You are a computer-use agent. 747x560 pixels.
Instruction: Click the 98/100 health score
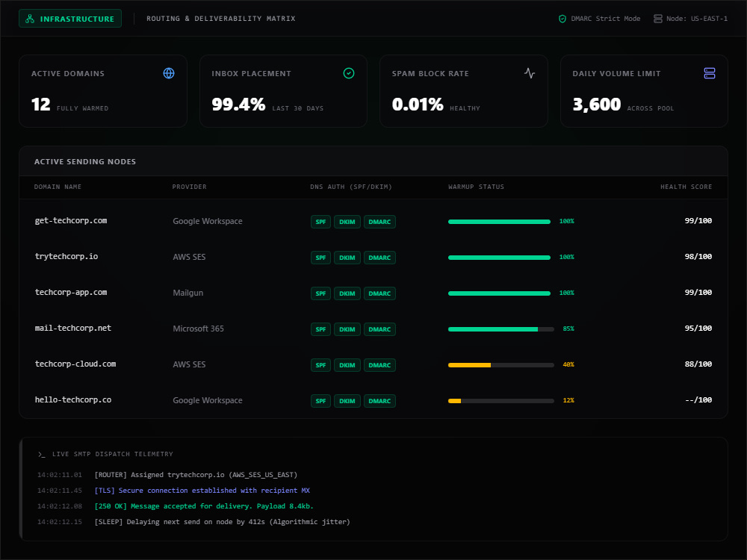[698, 257]
